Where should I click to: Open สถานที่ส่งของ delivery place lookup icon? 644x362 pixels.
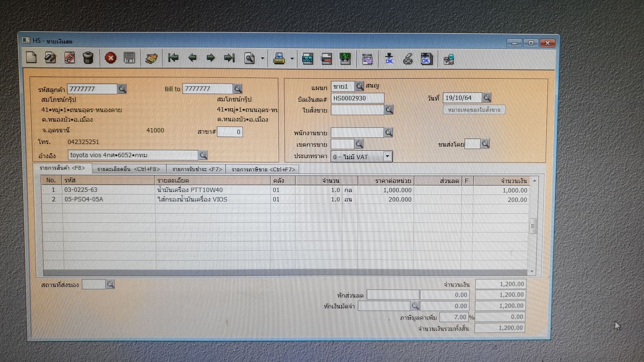click(x=110, y=284)
